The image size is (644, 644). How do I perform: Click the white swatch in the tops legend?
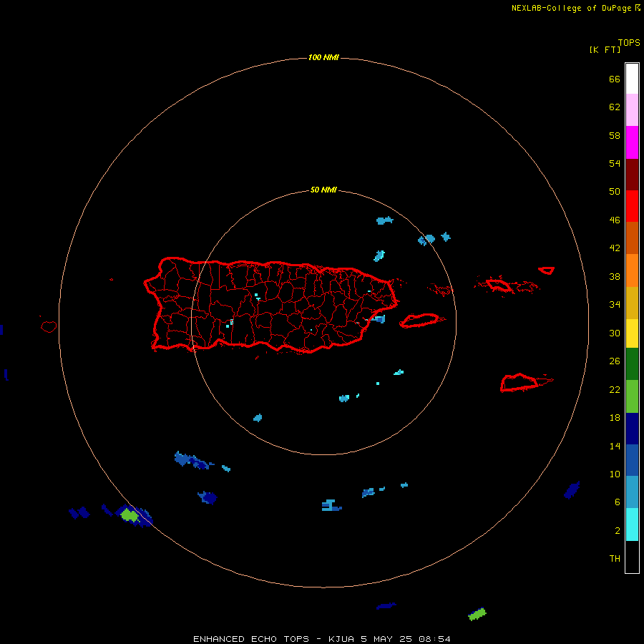(632, 79)
